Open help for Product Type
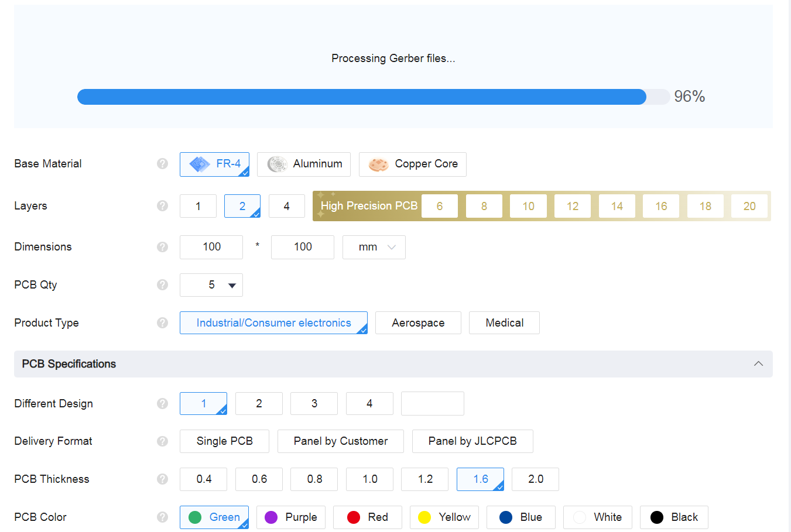Screen dimensions: 791x532 [162, 323]
